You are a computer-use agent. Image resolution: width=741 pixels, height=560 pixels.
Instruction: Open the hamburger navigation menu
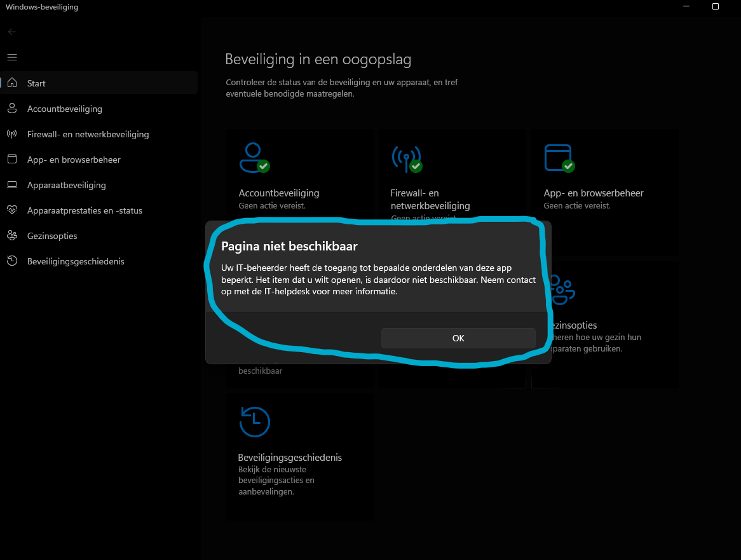(12, 57)
